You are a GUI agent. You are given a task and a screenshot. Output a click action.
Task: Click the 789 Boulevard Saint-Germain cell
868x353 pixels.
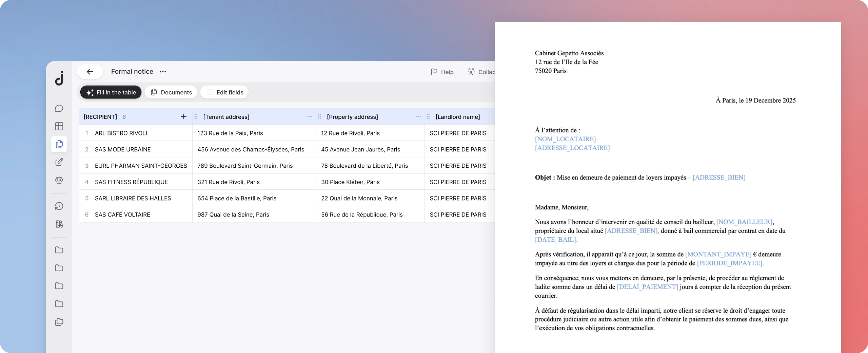254,166
